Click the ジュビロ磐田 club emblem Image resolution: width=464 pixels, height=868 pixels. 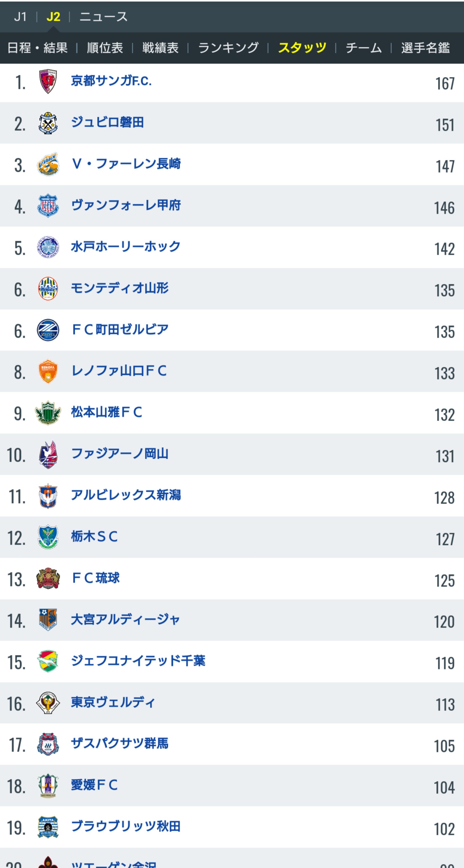pyautogui.click(x=48, y=123)
